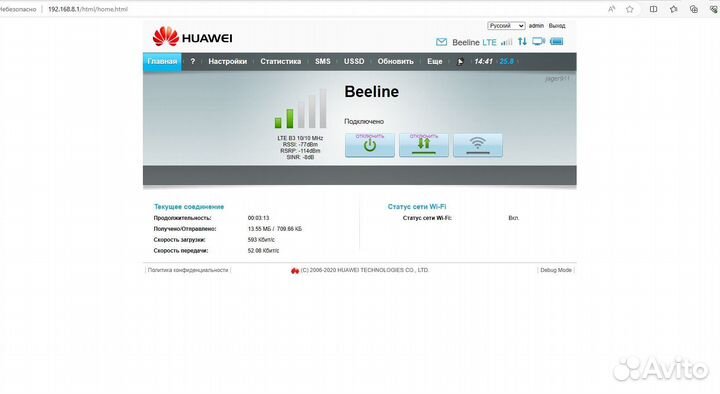Image resolution: width=720 pixels, height=394 pixels.
Task: Click the data transfer arrows status icon
Action: pyautogui.click(x=523, y=42)
